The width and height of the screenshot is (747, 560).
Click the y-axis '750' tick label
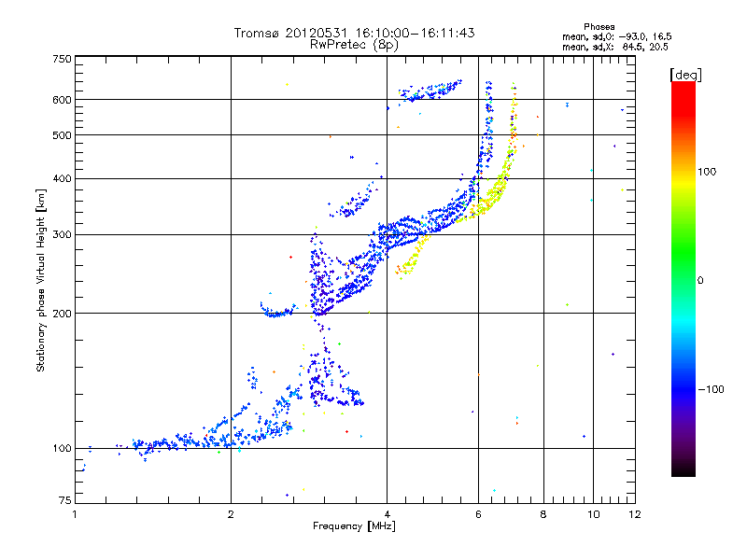click(x=62, y=59)
